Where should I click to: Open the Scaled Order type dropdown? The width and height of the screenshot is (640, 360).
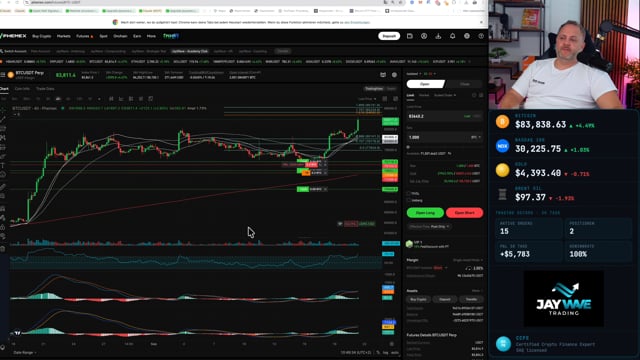[444, 95]
